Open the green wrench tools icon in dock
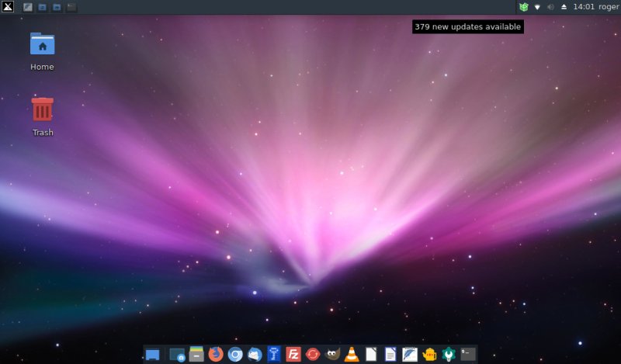This screenshot has height=364, width=621. [x=449, y=354]
